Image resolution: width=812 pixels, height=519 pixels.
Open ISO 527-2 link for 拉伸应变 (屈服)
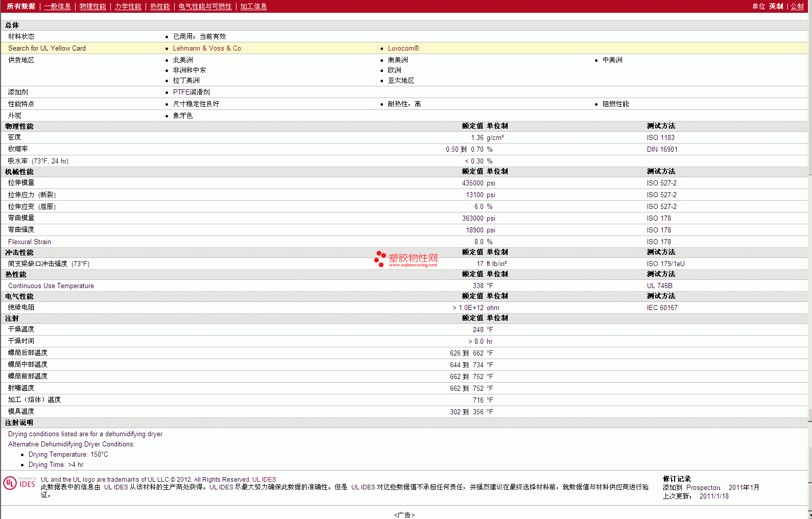(x=662, y=206)
